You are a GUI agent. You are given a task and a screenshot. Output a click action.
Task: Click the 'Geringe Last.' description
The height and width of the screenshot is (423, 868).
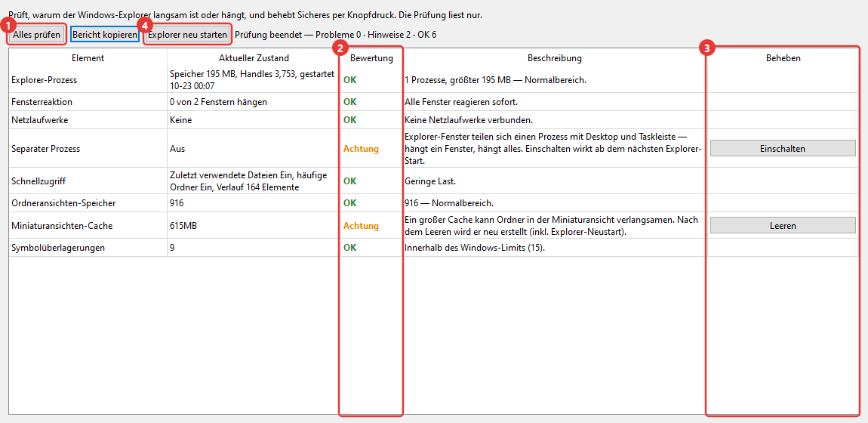click(x=432, y=181)
